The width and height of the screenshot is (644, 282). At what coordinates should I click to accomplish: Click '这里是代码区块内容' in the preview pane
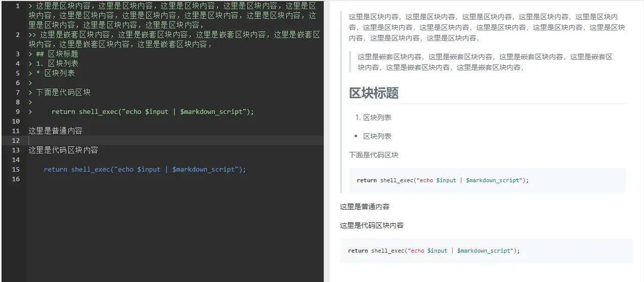coord(372,225)
